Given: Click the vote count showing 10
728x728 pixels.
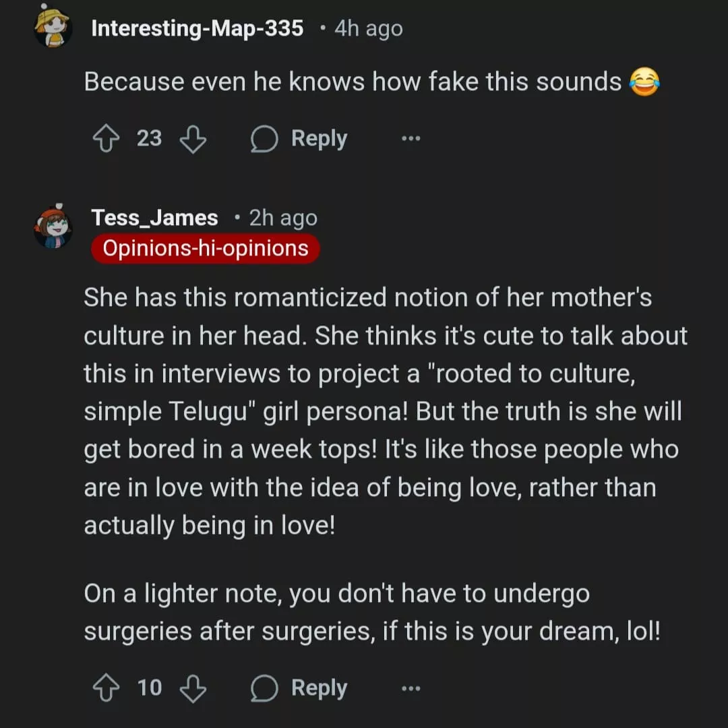Looking at the screenshot, I should (149, 688).
